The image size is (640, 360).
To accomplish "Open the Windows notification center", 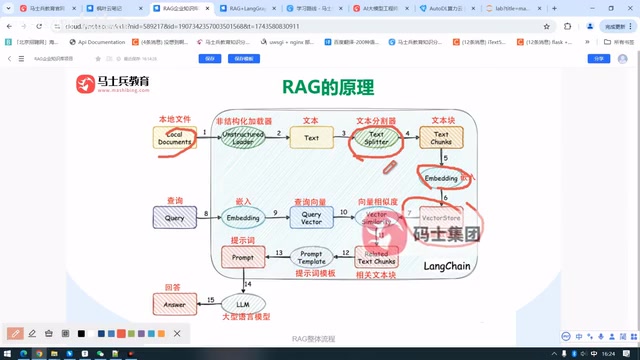I will (627, 353).
